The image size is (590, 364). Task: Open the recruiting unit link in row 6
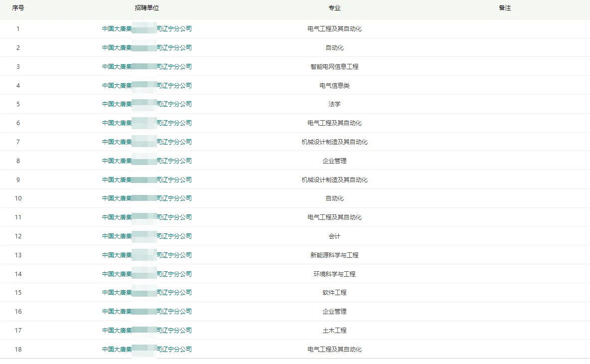point(147,123)
